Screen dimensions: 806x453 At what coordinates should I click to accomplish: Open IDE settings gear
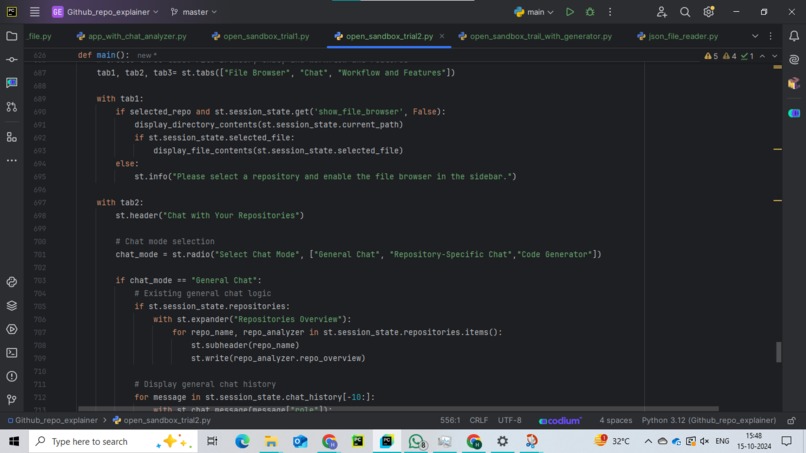pyautogui.click(x=708, y=11)
